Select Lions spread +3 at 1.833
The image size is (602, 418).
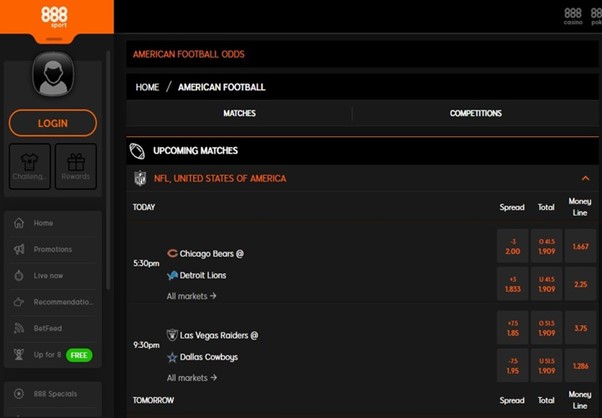[513, 284]
